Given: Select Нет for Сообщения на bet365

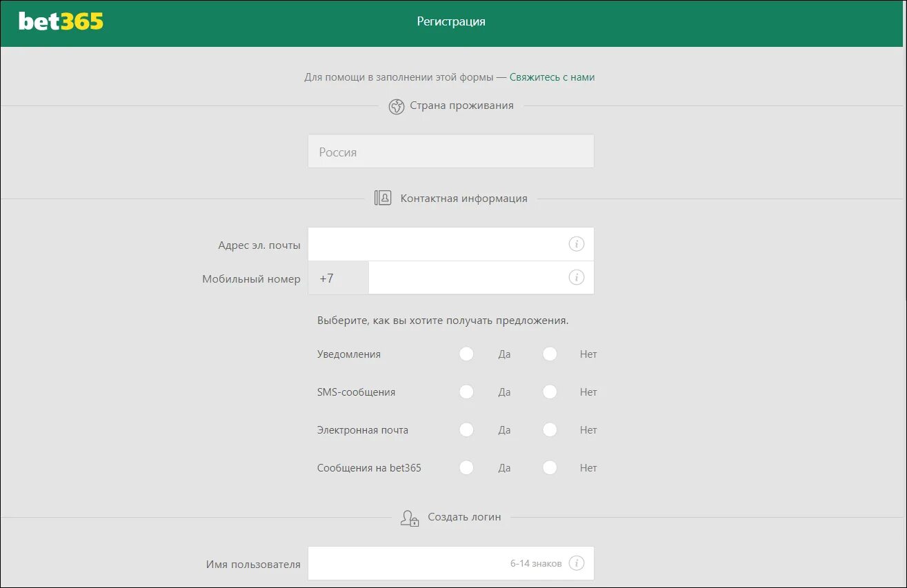Looking at the screenshot, I should tap(550, 468).
